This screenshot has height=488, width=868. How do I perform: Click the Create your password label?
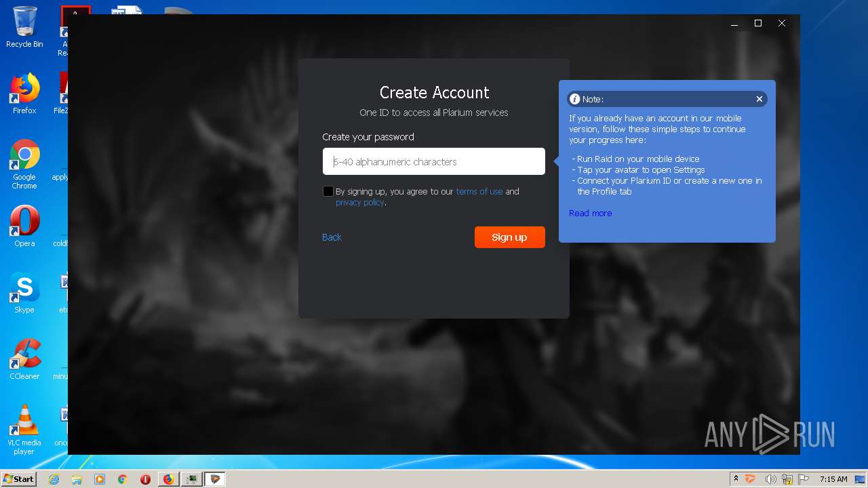[x=368, y=137]
